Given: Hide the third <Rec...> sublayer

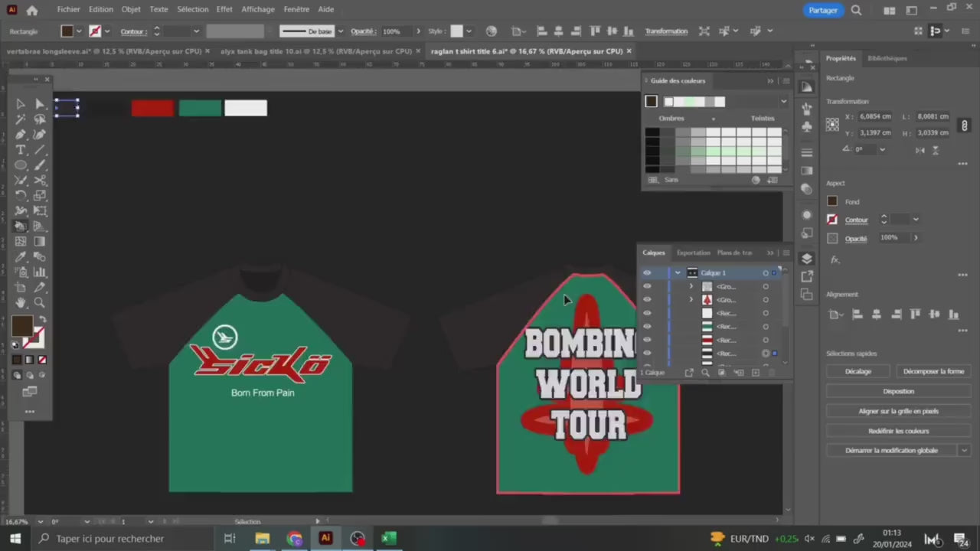Looking at the screenshot, I should pos(647,340).
